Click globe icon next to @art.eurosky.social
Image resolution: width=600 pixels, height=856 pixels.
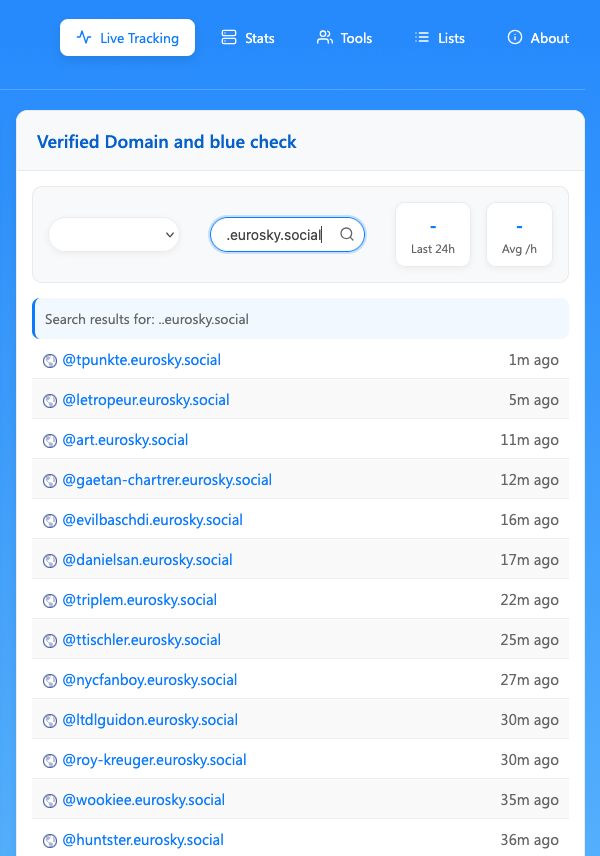tap(50, 441)
